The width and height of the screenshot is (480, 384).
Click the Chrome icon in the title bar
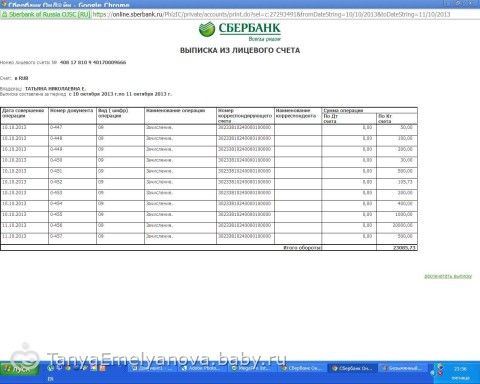tap(4, 4)
